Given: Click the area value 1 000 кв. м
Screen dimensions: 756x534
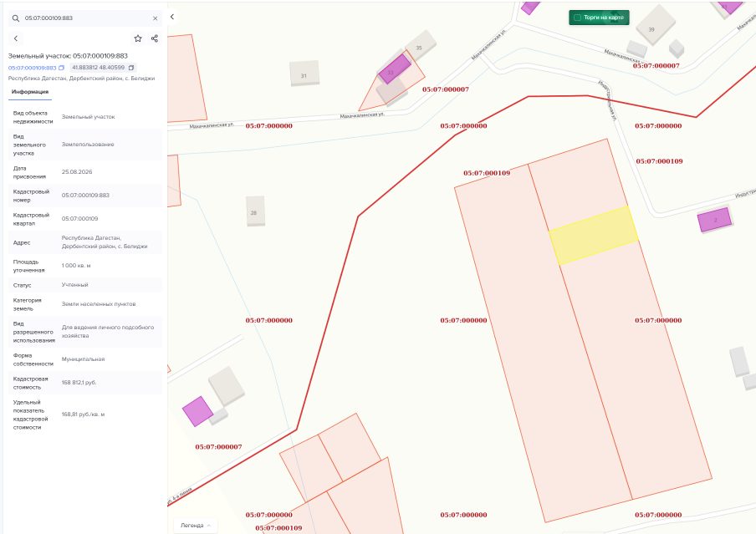Looking at the screenshot, I should click(76, 266).
